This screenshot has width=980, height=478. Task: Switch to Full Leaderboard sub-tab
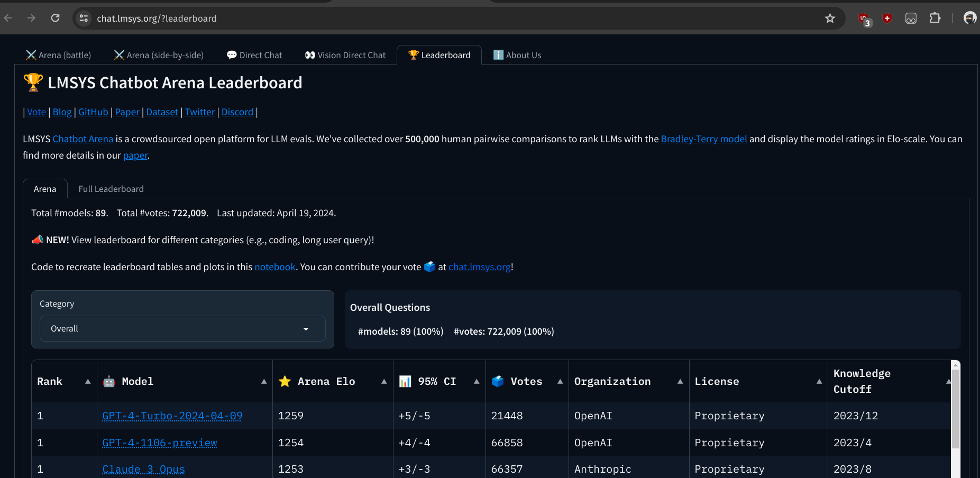[x=111, y=189]
